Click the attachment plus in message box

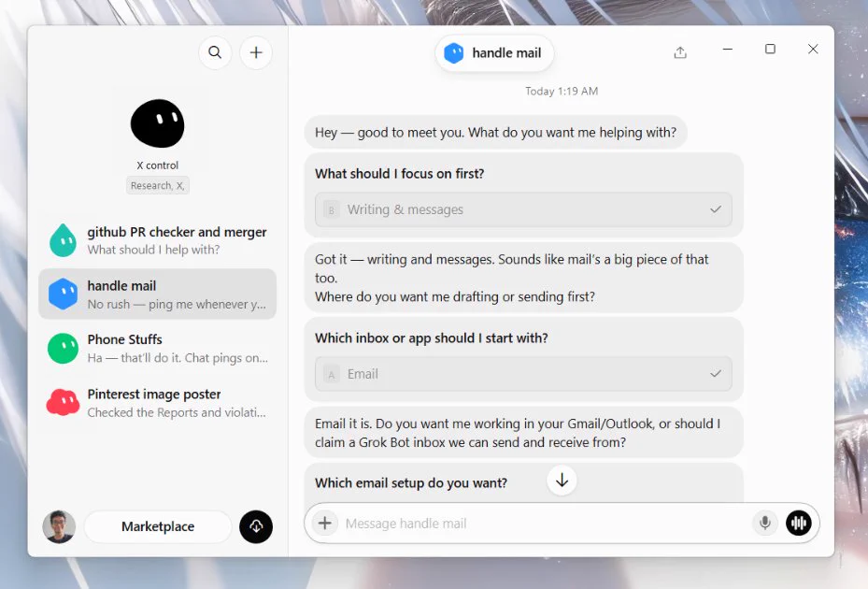(x=325, y=523)
